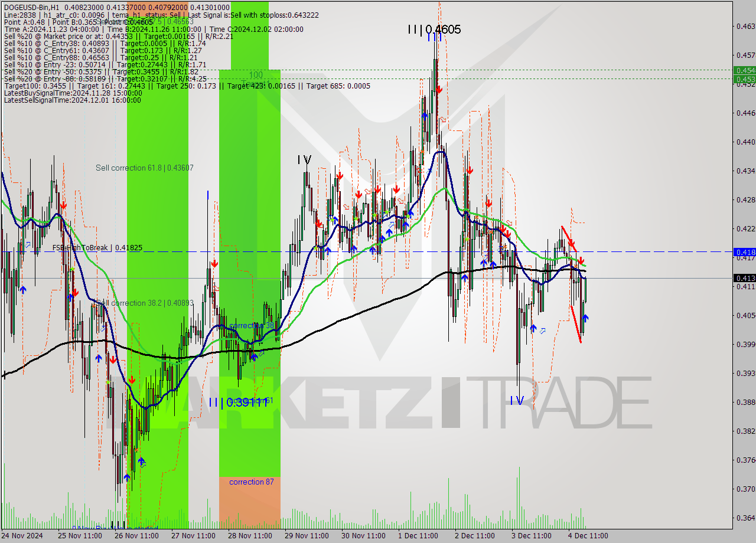The width and height of the screenshot is (756, 543).
Task: Click the '28 Nov 11:00' time label
Action: tap(249, 536)
